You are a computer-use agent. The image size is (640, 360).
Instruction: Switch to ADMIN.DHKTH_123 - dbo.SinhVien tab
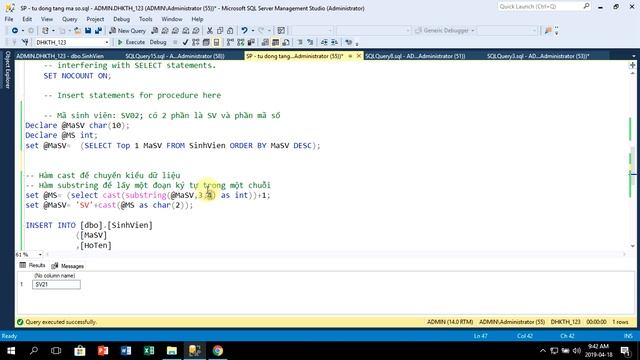(x=60, y=56)
